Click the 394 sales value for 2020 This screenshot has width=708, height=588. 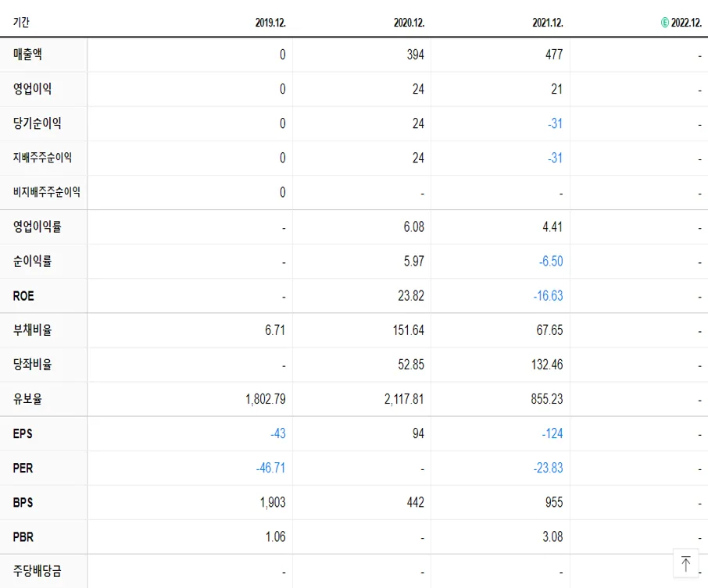coord(416,55)
